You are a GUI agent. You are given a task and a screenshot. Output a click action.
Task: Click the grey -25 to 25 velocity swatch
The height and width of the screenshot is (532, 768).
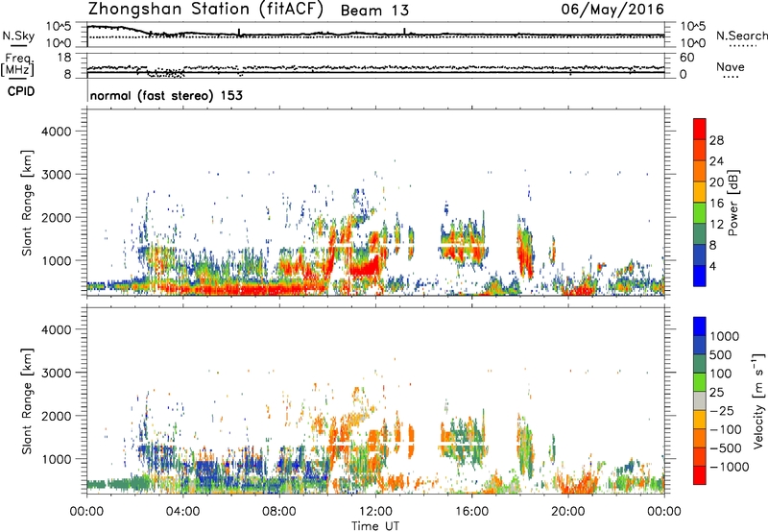coord(700,401)
